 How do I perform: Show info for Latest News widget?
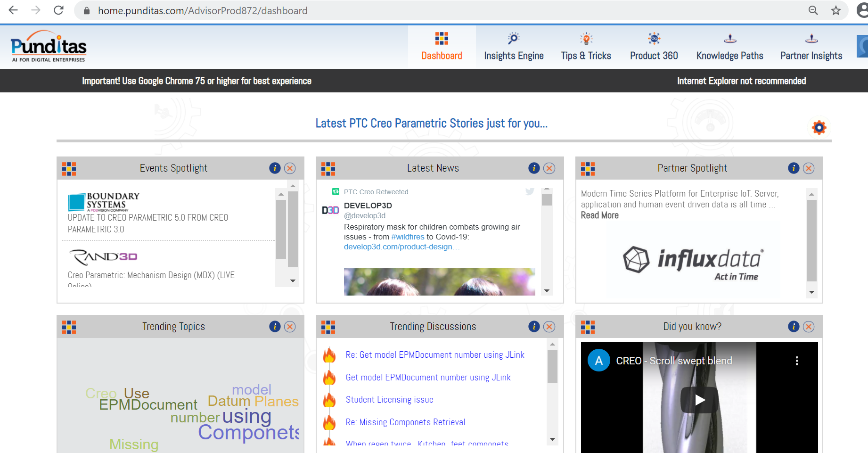[x=534, y=168]
